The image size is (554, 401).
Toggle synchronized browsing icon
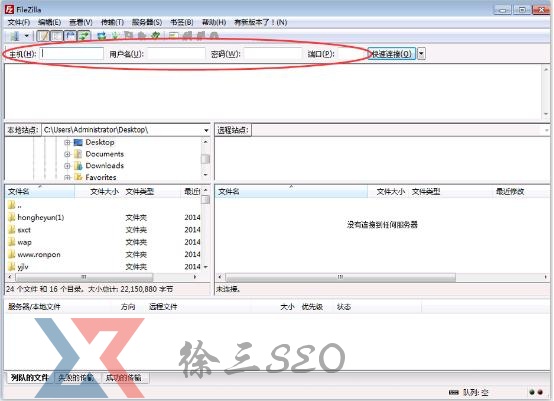point(201,36)
